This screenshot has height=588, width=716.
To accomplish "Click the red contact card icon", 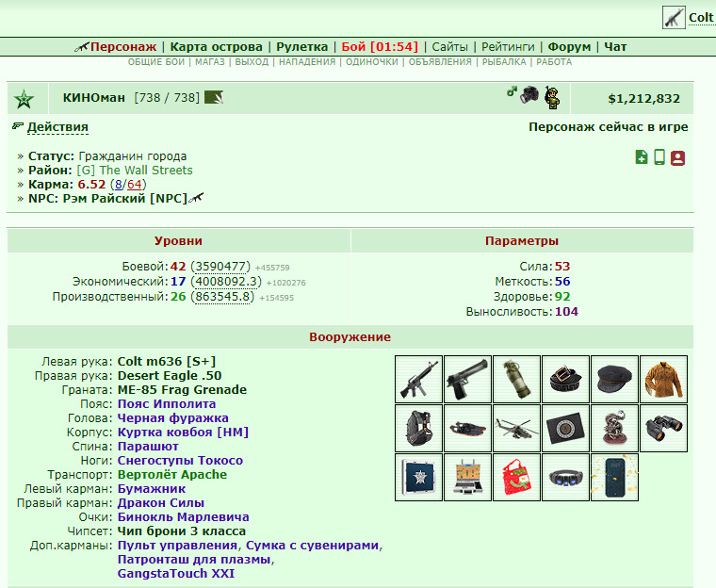I will pyautogui.click(x=677, y=158).
